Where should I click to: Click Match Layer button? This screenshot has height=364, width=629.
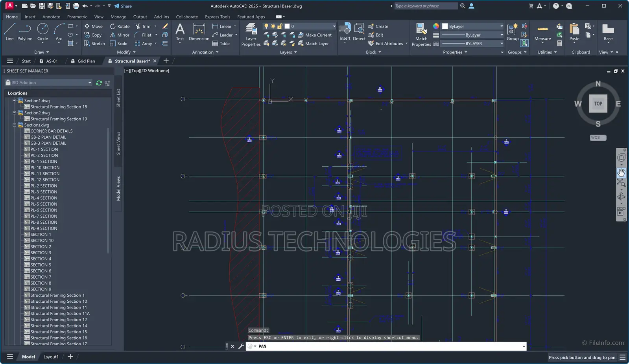[x=314, y=44]
